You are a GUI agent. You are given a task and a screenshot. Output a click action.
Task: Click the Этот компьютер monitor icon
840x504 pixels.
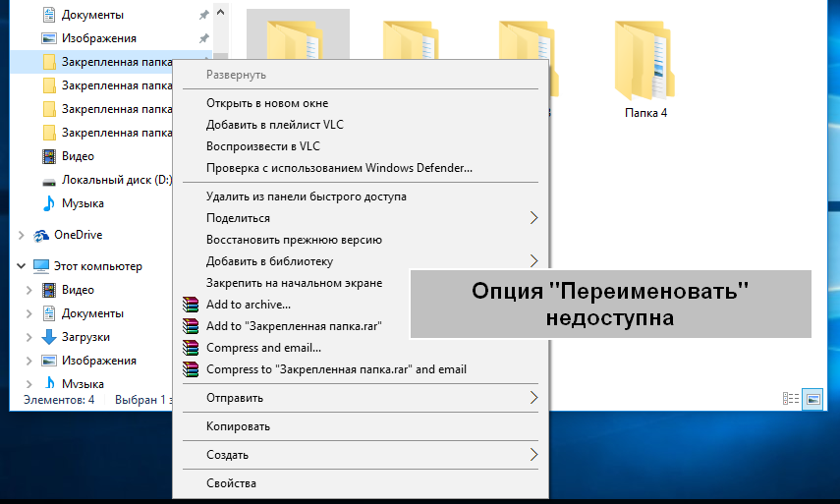pyautogui.click(x=41, y=266)
